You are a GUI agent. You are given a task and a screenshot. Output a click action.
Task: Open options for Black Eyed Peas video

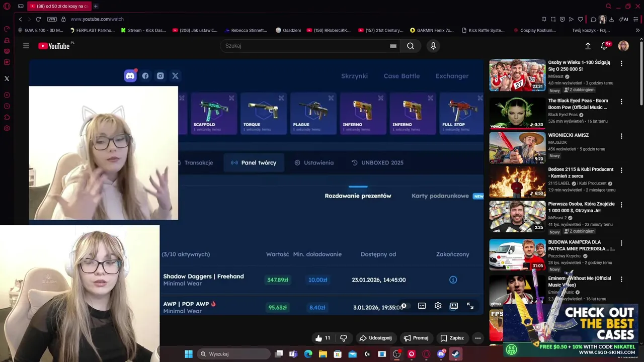click(621, 102)
